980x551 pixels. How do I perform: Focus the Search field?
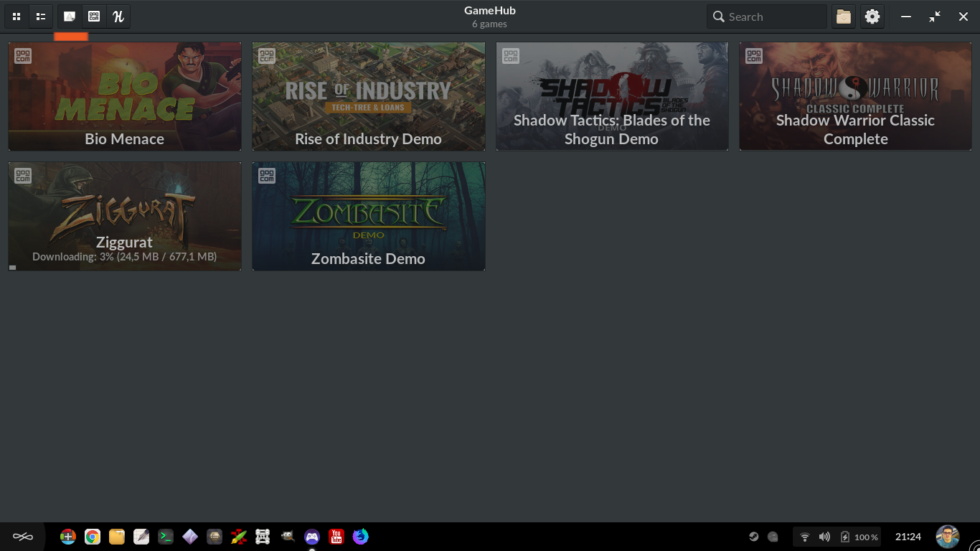(767, 17)
